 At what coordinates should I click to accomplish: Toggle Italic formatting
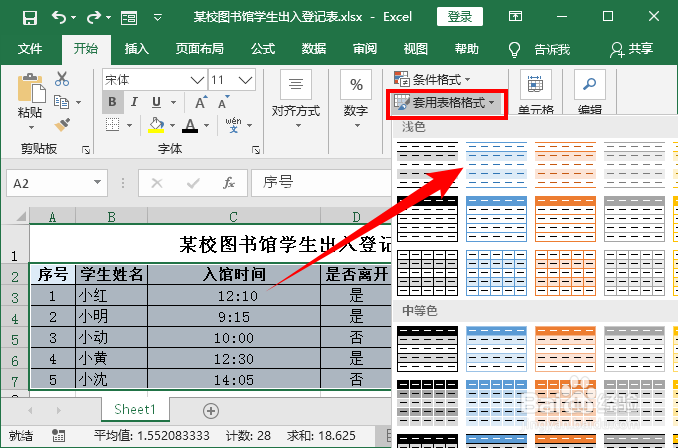coord(134,102)
